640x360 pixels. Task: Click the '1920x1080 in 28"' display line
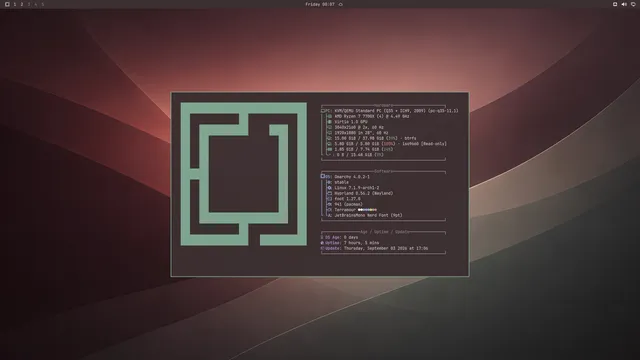[361, 133]
